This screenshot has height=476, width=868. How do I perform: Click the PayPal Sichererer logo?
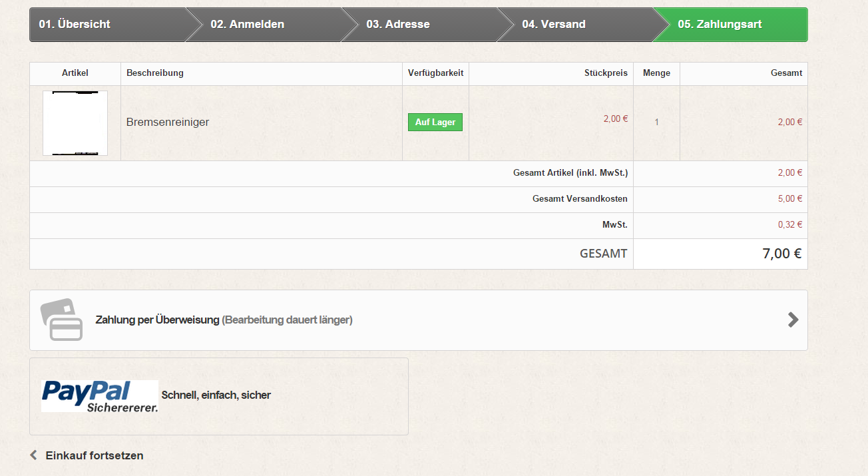pos(100,396)
